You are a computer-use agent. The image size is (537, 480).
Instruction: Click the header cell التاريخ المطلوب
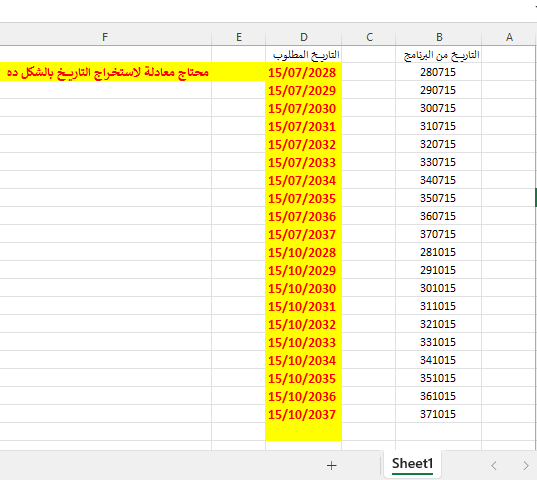[x=303, y=54]
